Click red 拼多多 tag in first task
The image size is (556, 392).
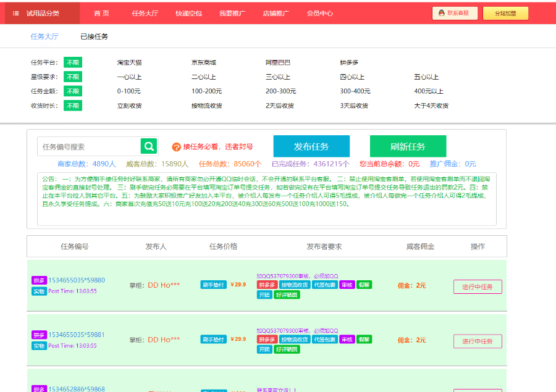(267, 285)
